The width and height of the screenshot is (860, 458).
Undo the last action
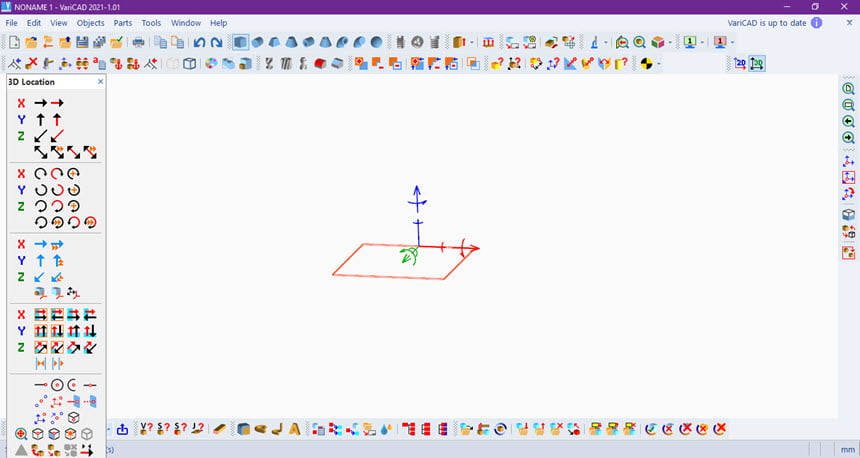tap(200, 42)
